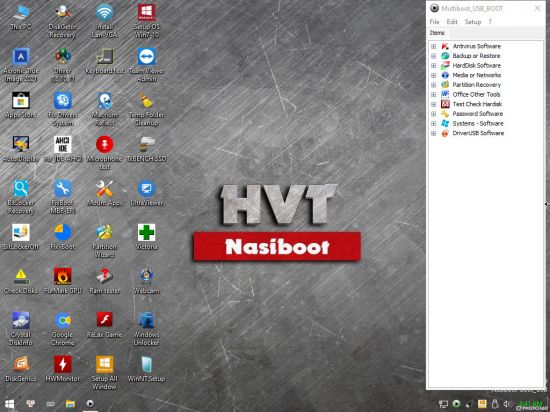The width and height of the screenshot is (550, 412).
Task: Click the WinNT Setup desktop icon
Action: tap(146, 369)
